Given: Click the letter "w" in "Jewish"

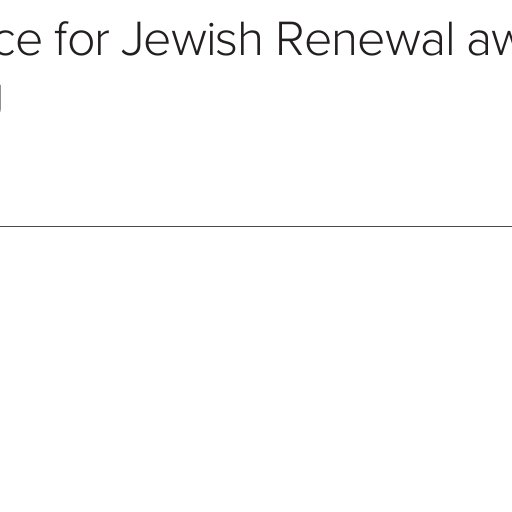Looking at the screenshot, I should pyautogui.click(x=183, y=43).
